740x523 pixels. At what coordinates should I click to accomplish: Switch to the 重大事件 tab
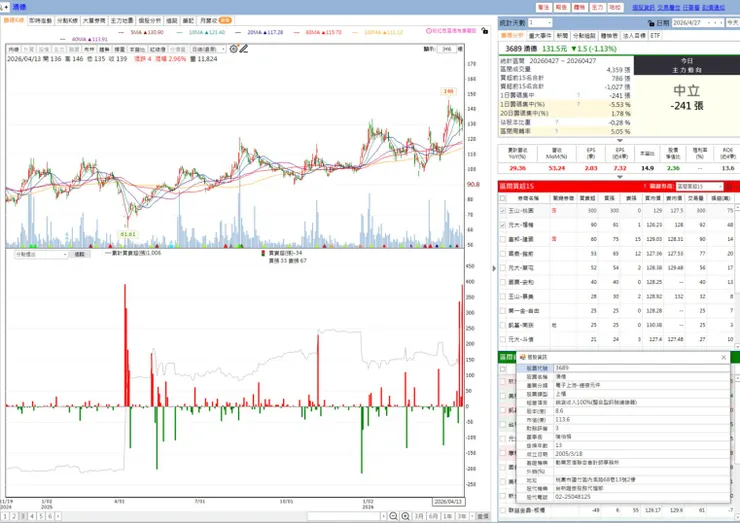(x=539, y=35)
